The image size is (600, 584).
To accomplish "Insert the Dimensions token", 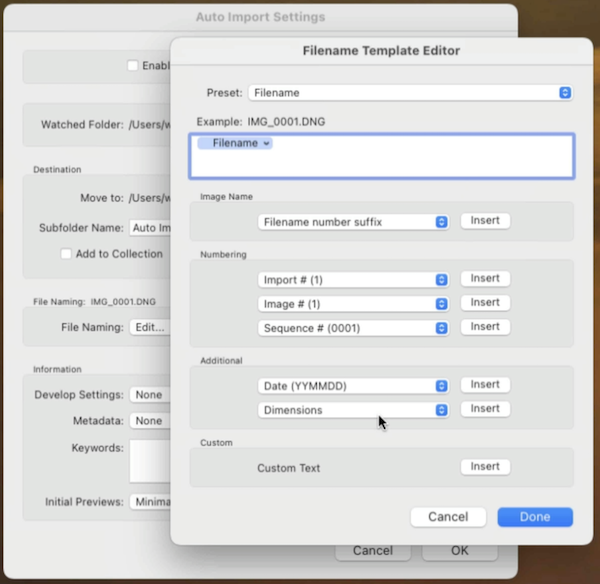I will (485, 409).
